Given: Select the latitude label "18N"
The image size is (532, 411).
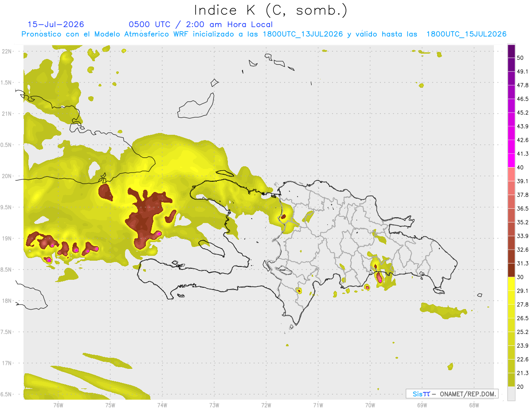Looking at the screenshot, I should (7, 301).
